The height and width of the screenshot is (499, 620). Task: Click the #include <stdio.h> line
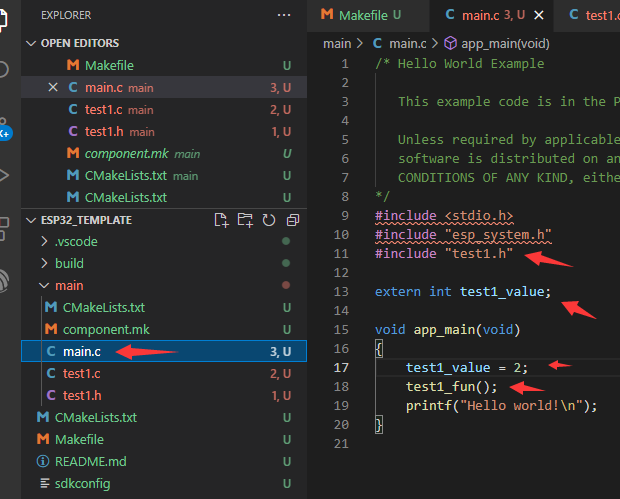(444, 215)
